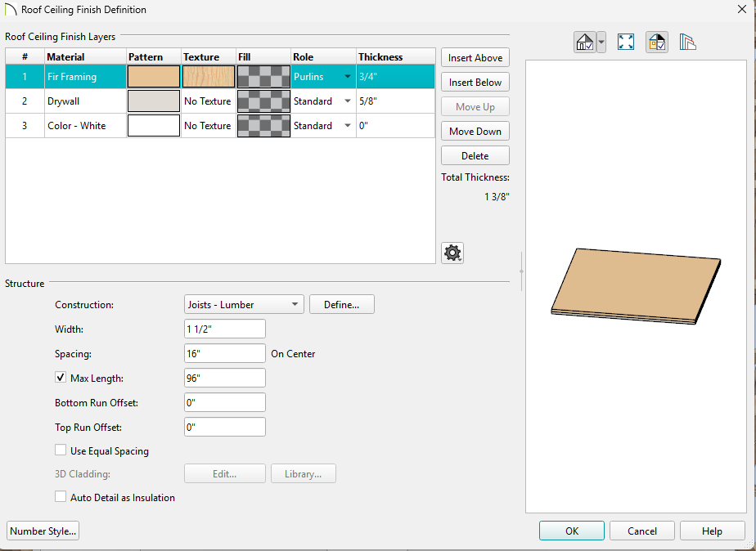Click the Cancel button

click(x=642, y=531)
